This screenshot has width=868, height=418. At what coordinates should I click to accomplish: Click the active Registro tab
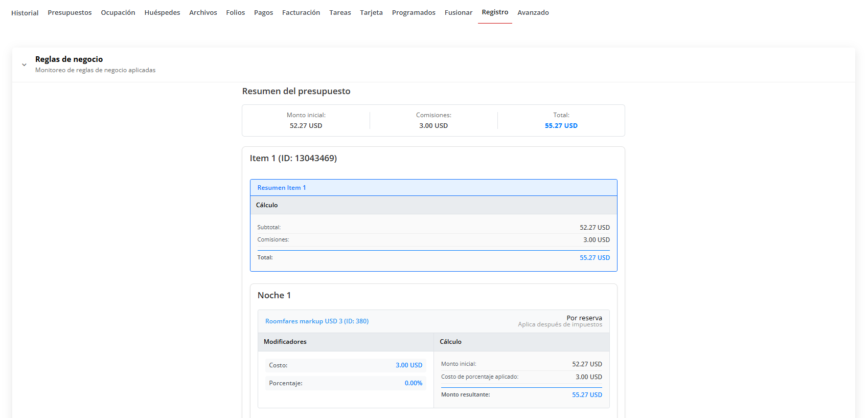click(x=495, y=12)
